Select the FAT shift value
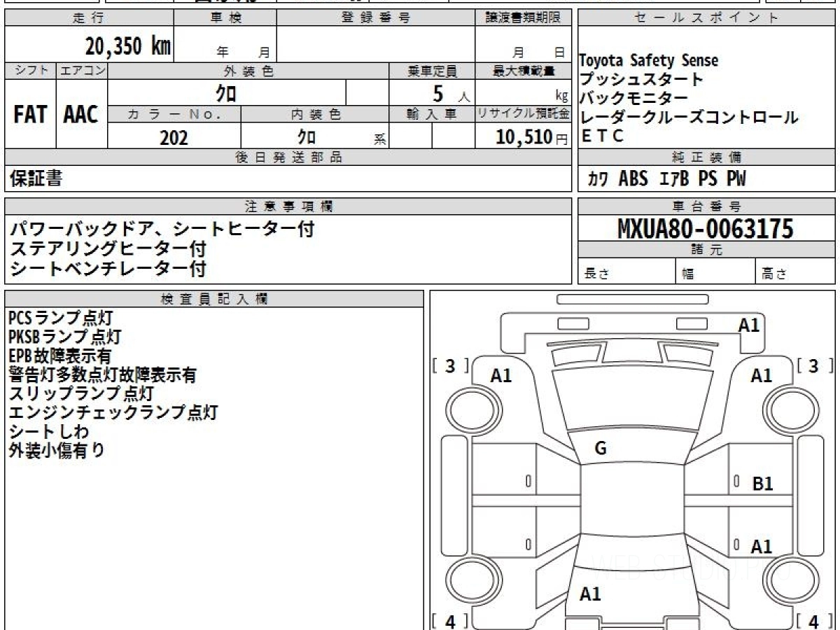This screenshot has height=630, width=840. 30,115
